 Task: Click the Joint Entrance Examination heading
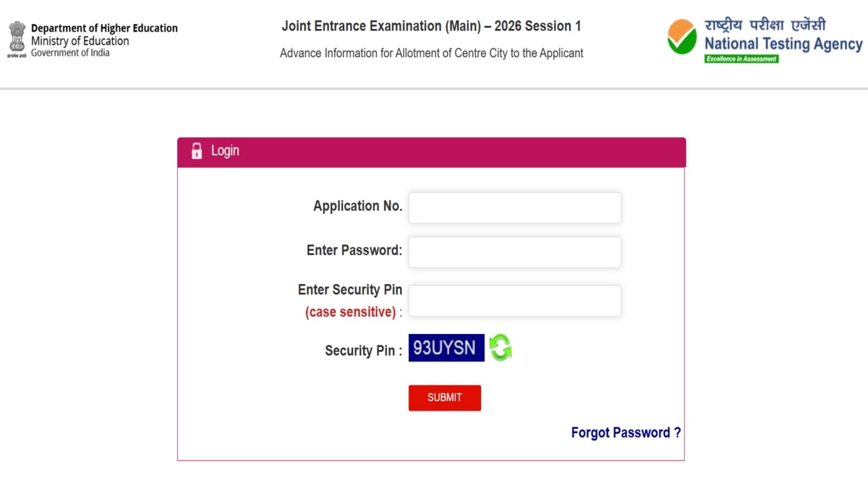431,27
